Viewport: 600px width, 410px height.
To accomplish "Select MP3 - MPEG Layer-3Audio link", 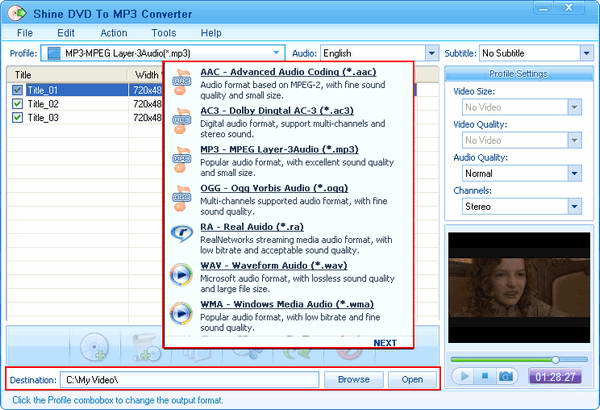I will tap(279, 149).
